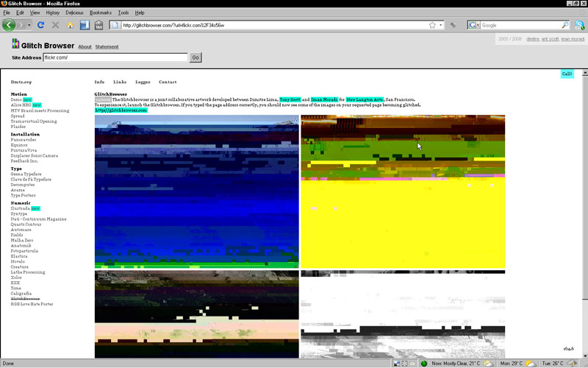
Task: Click the cyan Call! button
Action: point(567,74)
